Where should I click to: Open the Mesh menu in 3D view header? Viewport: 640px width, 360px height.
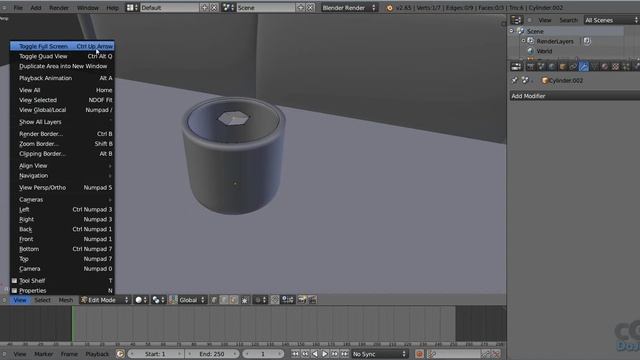coord(66,300)
